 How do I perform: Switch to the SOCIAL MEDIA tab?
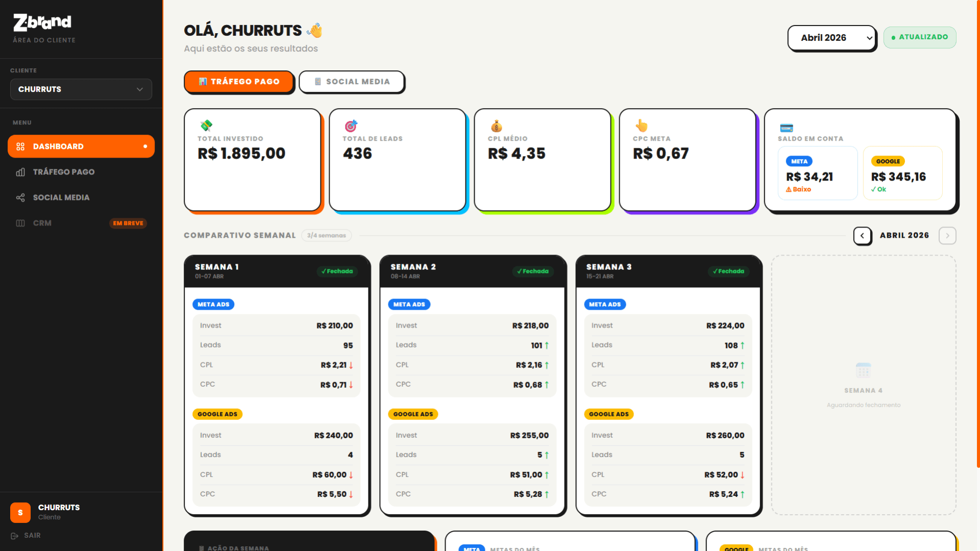coord(352,82)
